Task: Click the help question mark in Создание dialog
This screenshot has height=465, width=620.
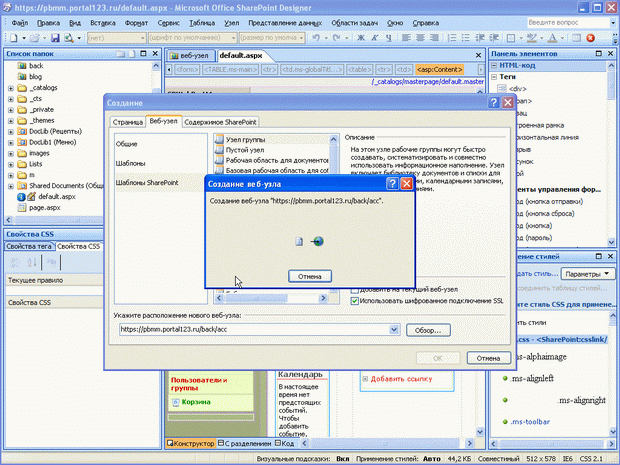Action: tap(493, 102)
